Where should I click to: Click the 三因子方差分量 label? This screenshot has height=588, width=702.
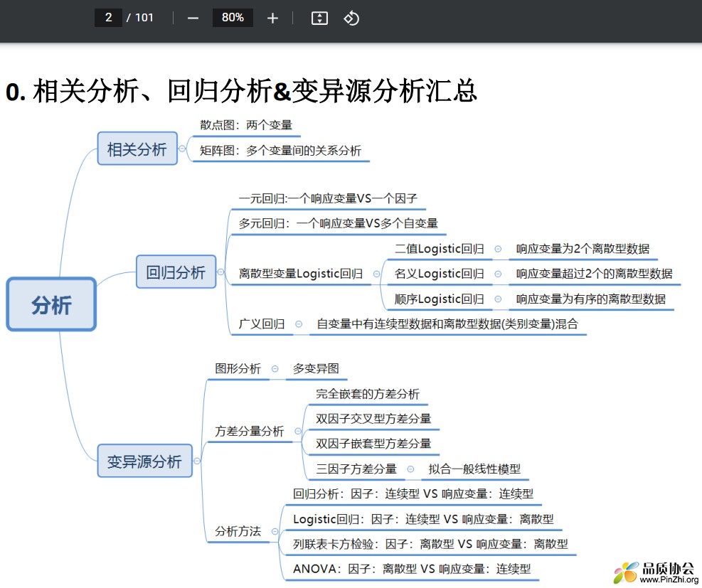[356, 469]
